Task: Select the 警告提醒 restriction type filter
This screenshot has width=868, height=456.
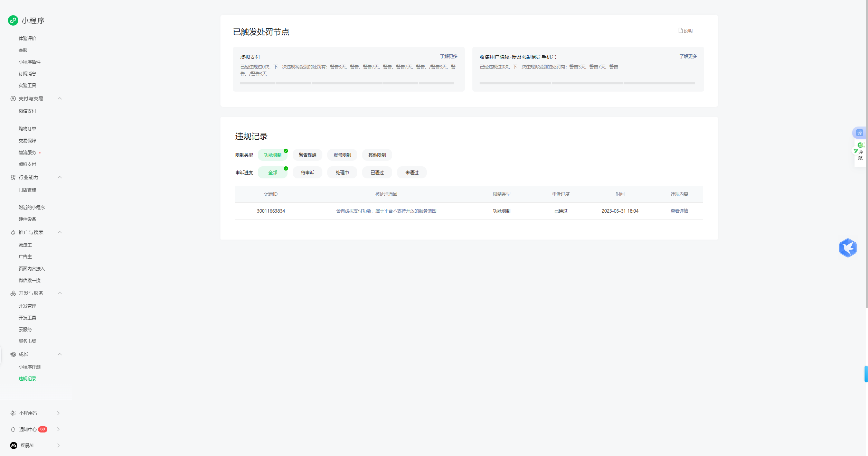Action: click(307, 155)
